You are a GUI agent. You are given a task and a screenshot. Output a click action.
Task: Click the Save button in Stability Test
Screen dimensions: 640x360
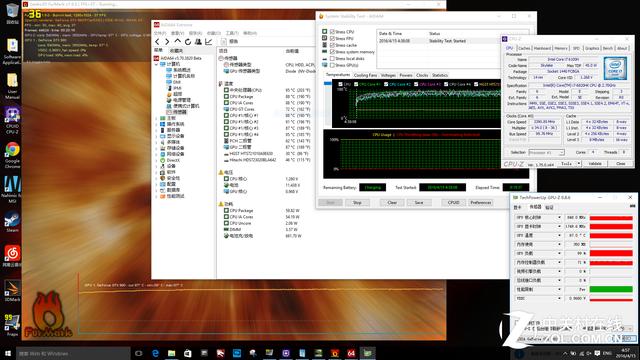(x=419, y=202)
